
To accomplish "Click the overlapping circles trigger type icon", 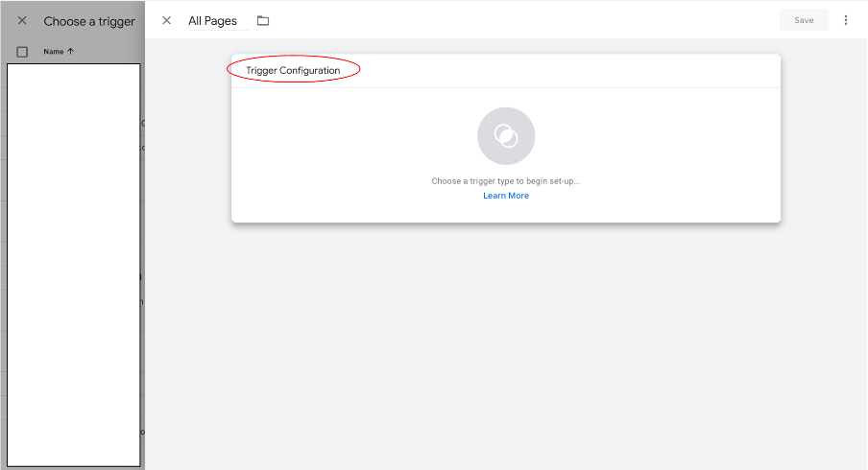I will pyautogui.click(x=506, y=136).
